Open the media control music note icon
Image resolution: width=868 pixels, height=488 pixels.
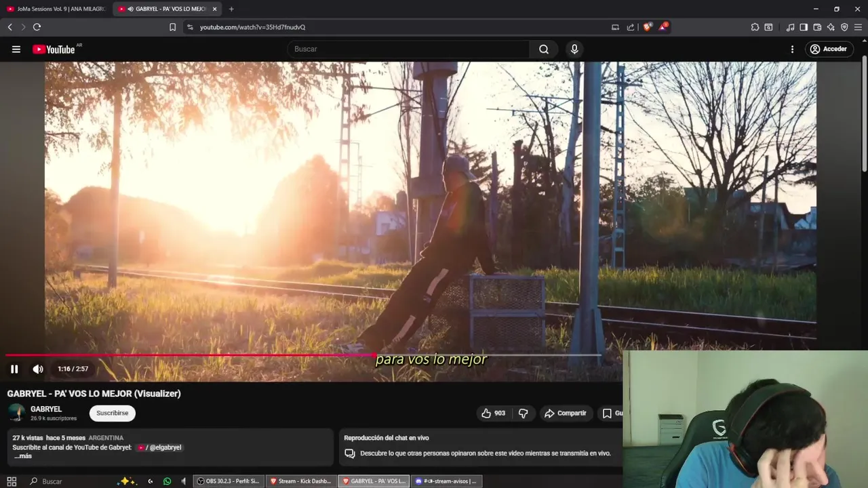[x=790, y=27]
